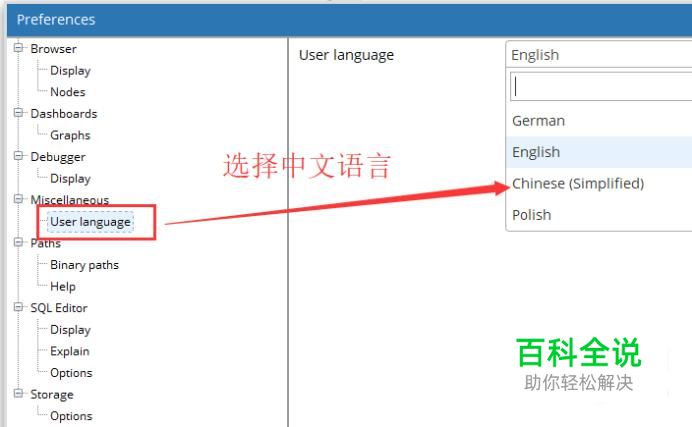Open Display under SQL Editor
The image size is (692, 427).
pyautogui.click(x=70, y=330)
